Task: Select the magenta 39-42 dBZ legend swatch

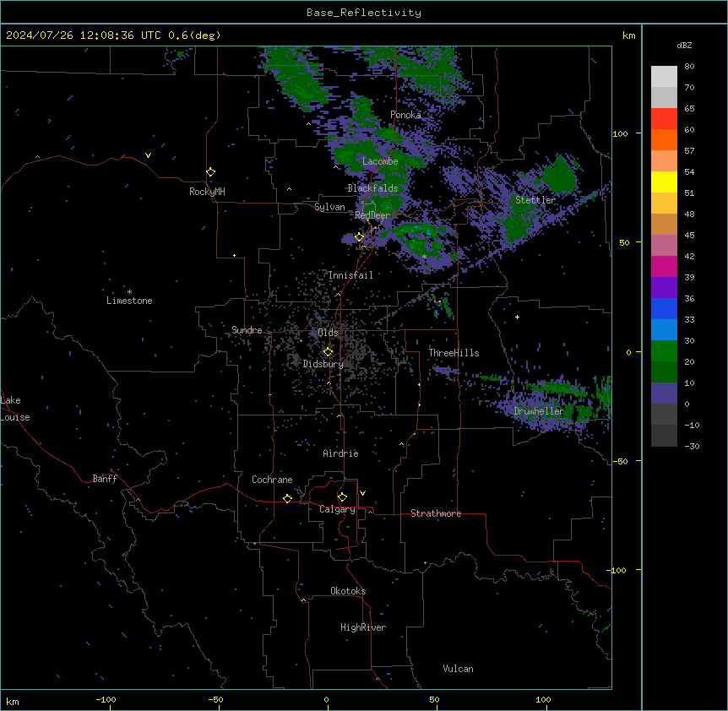Action: [664, 267]
